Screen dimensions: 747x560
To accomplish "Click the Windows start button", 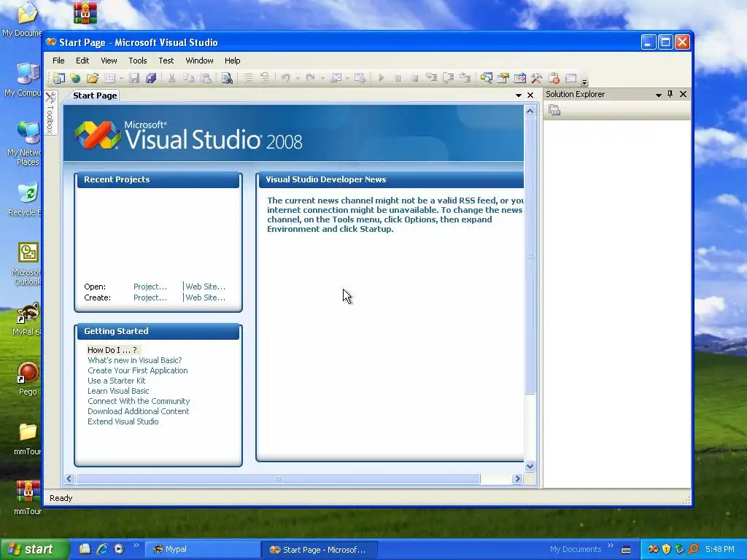I will click(34, 550).
